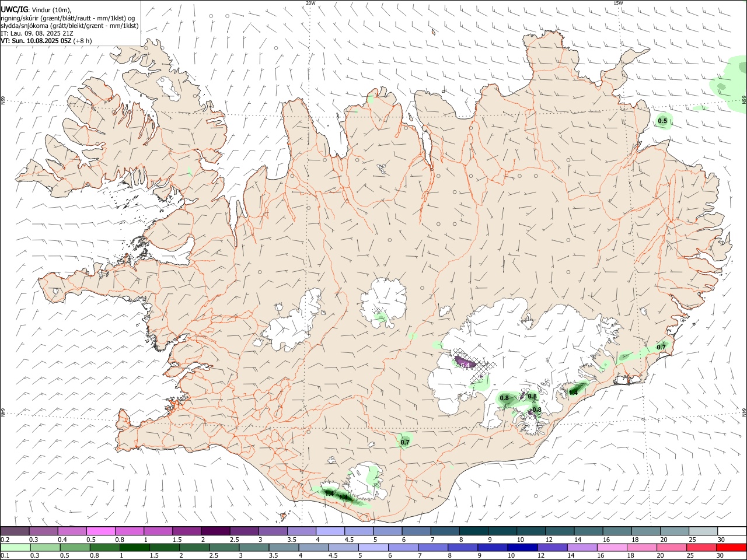The width and height of the screenshot is (747, 560).
Task: Select the darkest green 1 swatch in lower legend
Action: point(135,547)
